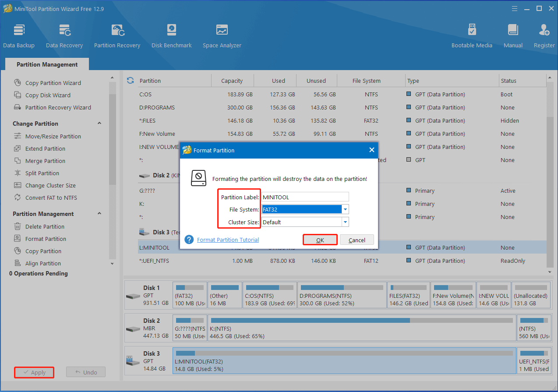Collapse the Change Partition section
The height and width of the screenshot is (392, 558).
[x=99, y=124]
